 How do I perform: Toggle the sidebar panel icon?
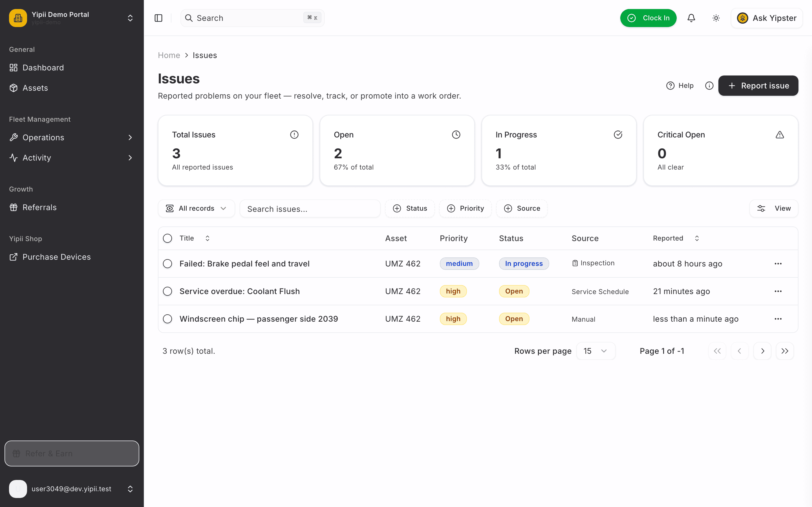158,18
